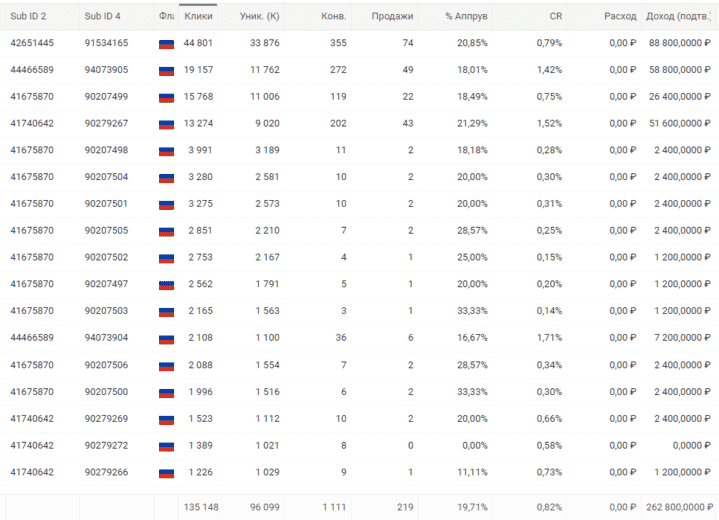
Task: Click the Продажи column header
Action: 392,16
